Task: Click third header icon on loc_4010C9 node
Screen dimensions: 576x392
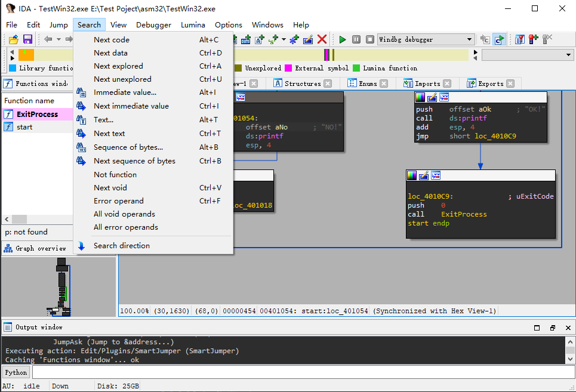Action: click(436, 175)
